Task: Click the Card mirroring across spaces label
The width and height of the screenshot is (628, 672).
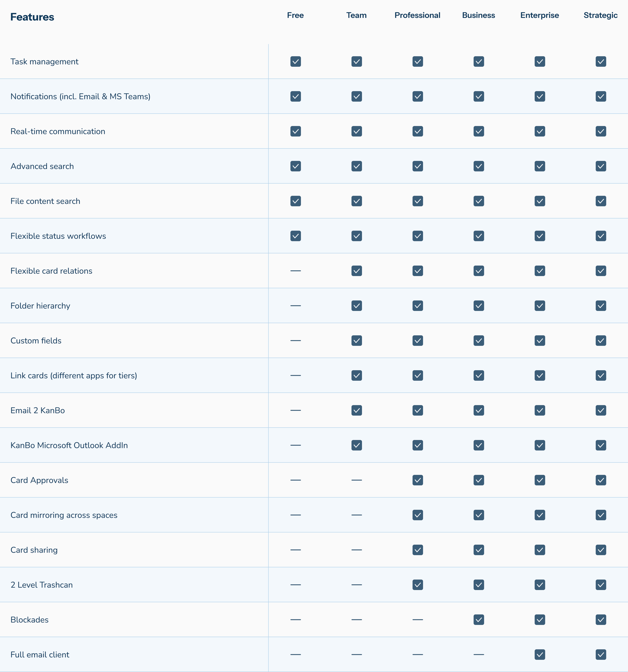Action: 64,515
